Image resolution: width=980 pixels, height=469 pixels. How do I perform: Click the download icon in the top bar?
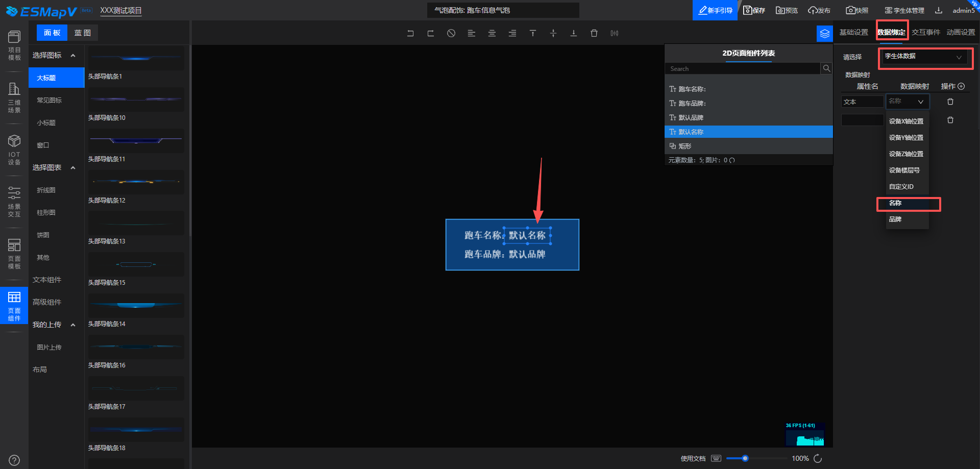click(x=939, y=10)
